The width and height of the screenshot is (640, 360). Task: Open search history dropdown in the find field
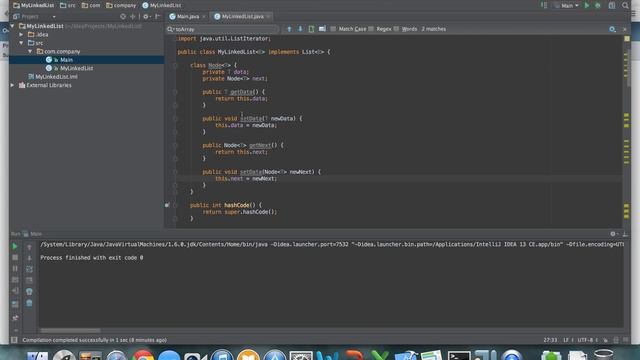coord(170,29)
